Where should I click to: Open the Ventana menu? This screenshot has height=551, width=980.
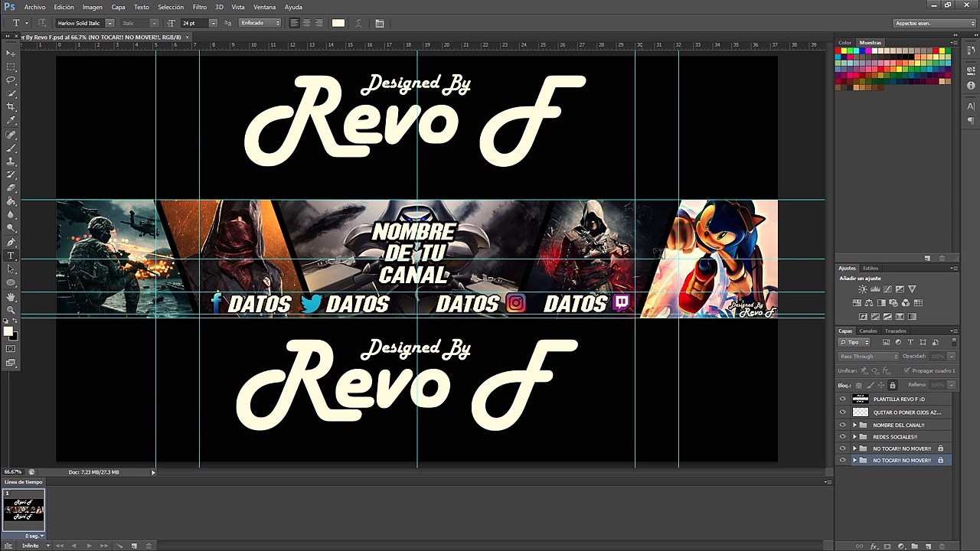(x=265, y=7)
